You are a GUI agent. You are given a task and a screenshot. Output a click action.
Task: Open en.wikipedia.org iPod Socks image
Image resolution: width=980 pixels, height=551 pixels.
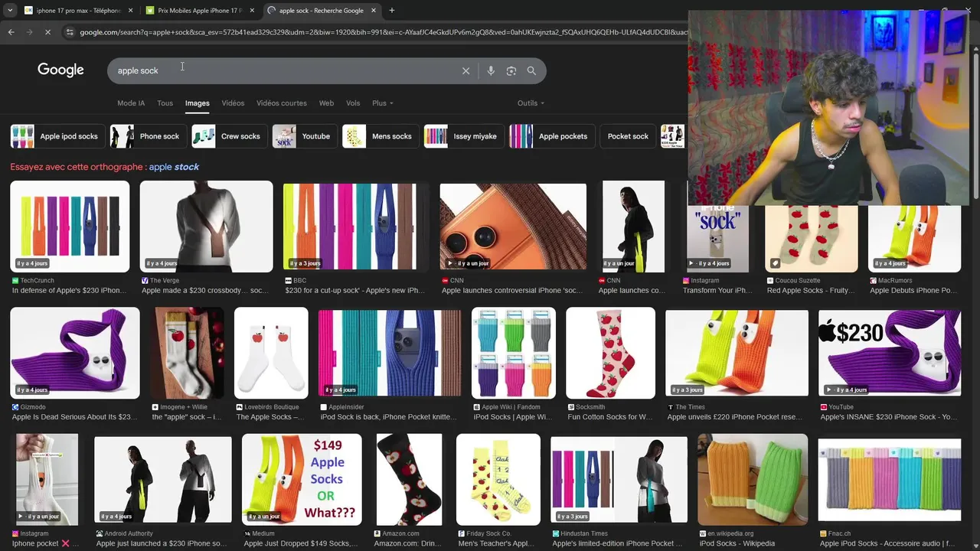(x=753, y=480)
